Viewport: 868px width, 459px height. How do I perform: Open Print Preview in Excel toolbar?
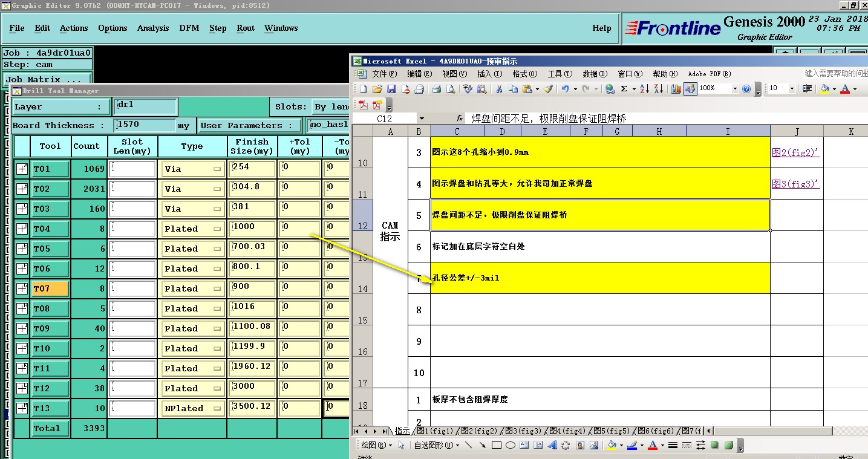[451, 88]
